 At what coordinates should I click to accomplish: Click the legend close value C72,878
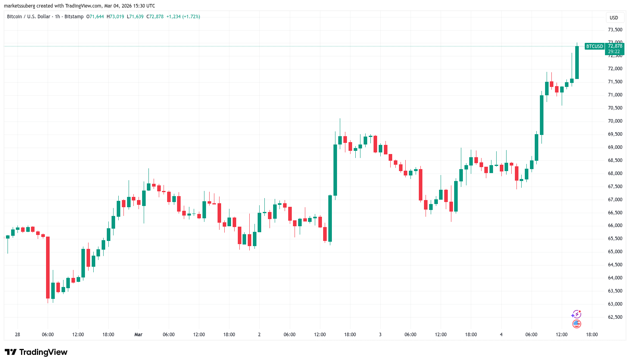tap(155, 17)
